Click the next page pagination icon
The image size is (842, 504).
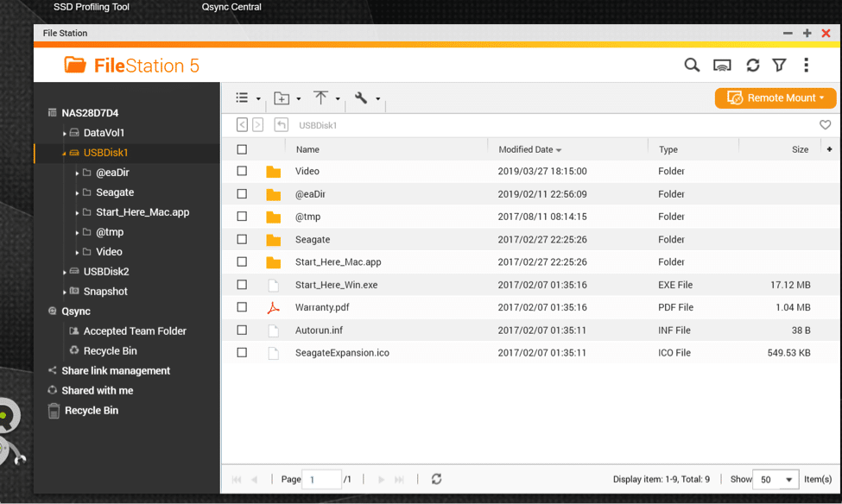coord(381,479)
